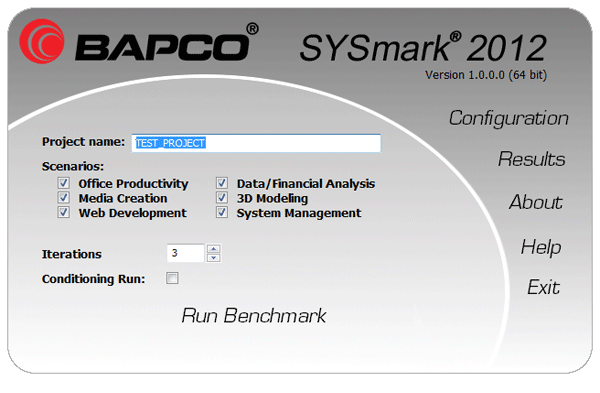Exit the SYSmark application

point(543,287)
